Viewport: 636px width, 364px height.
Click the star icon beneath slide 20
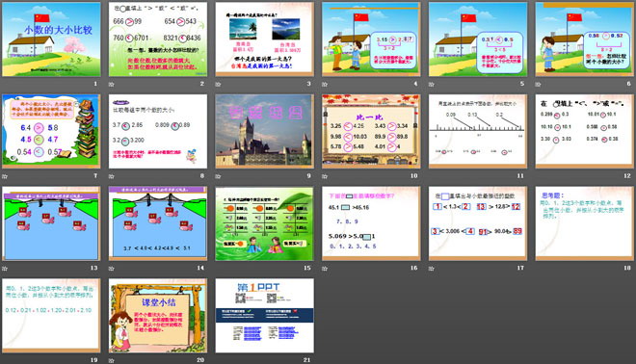[x=111, y=360]
